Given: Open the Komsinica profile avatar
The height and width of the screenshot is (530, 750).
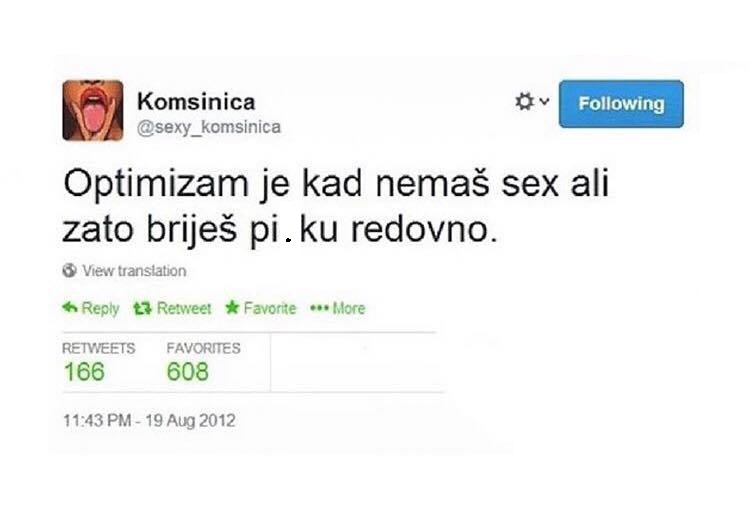Looking at the screenshot, I should tap(93, 110).
